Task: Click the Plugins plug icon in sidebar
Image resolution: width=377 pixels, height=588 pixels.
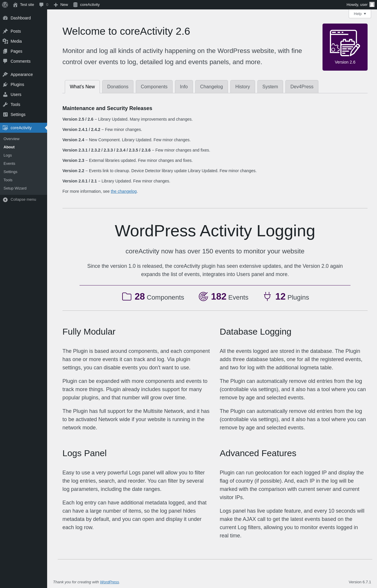Action: pos(5,84)
